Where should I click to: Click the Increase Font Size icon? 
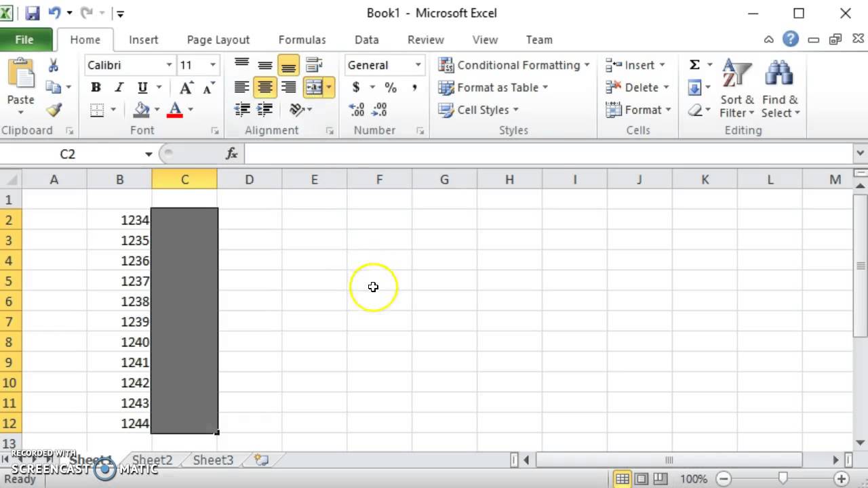pyautogui.click(x=186, y=87)
